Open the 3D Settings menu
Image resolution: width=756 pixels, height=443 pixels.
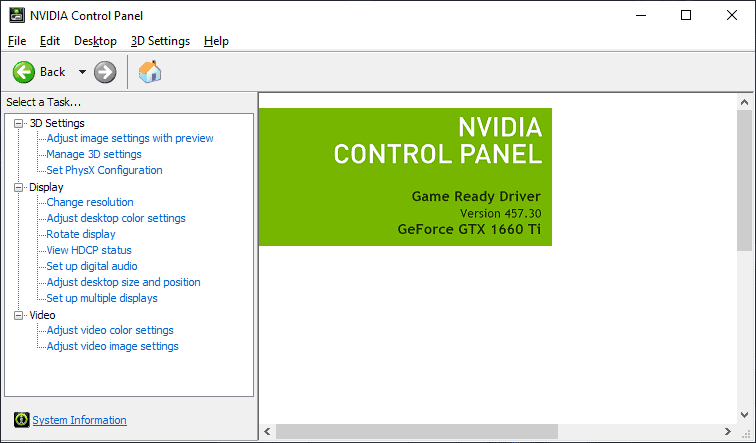160,41
